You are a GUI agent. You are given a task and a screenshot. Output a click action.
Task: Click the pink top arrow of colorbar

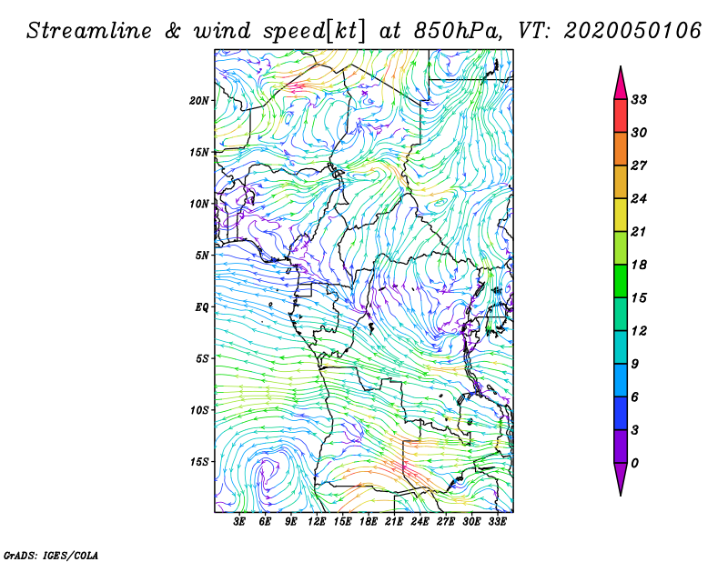tap(621, 84)
